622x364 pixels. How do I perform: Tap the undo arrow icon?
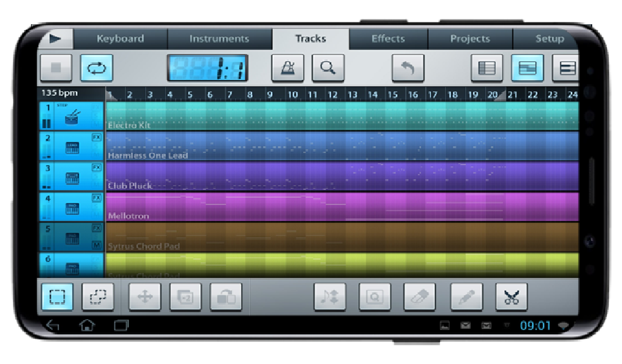(x=408, y=67)
